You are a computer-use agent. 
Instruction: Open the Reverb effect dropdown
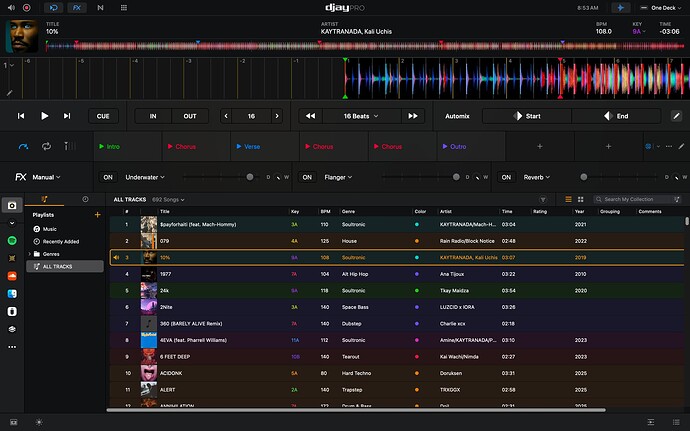pyautogui.click(x=536, y=177)
